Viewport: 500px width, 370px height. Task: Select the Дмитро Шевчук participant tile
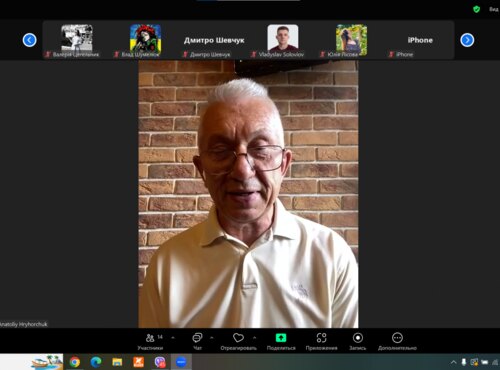point(214,40)
